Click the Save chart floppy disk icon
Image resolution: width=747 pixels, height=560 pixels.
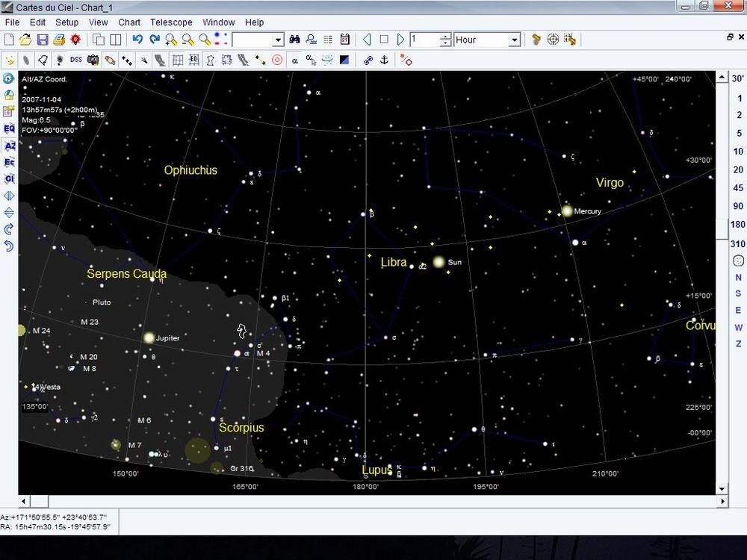point(42,40)
